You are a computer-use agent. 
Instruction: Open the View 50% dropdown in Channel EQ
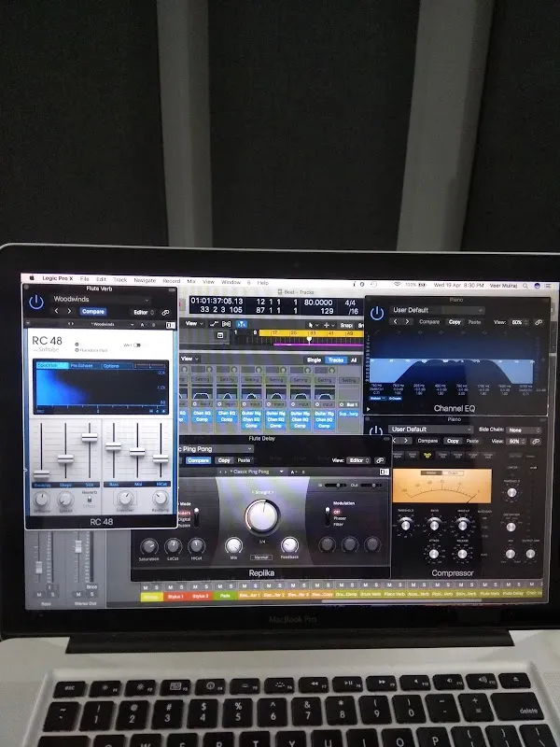click(518, 322)
